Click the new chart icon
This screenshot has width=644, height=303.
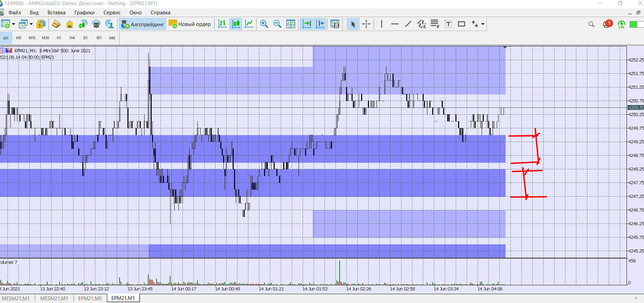[5, 24]
